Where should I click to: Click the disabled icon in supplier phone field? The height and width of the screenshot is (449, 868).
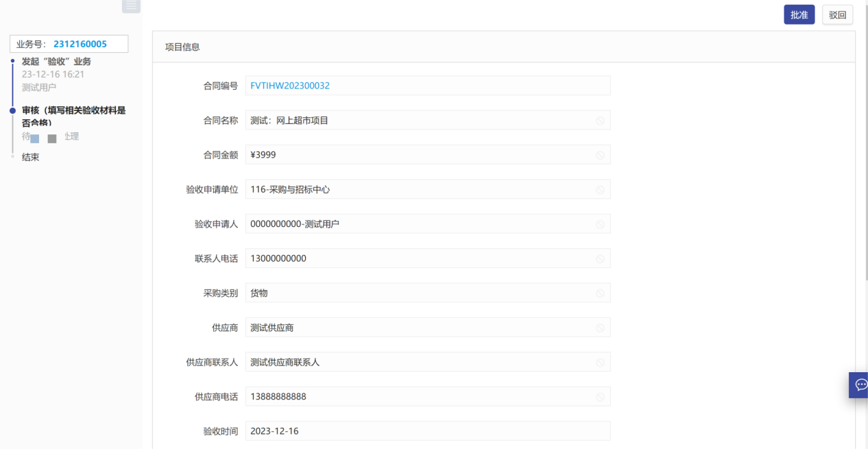tap(600, 397)
